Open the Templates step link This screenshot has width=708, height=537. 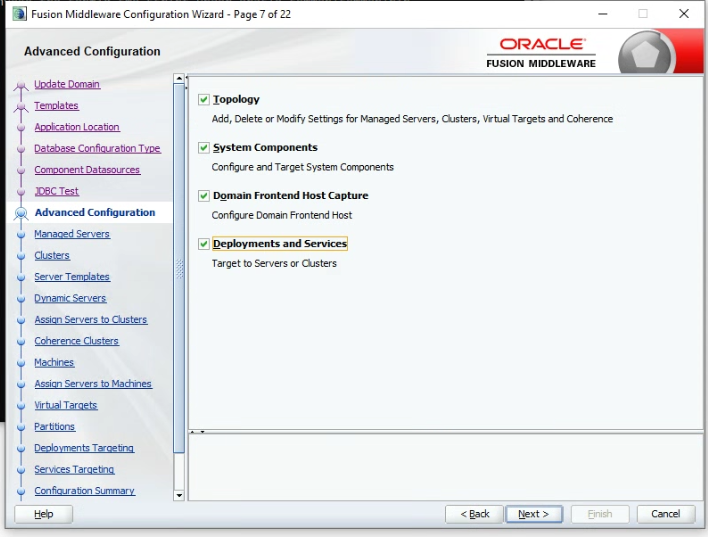click(x=56, y=105)
